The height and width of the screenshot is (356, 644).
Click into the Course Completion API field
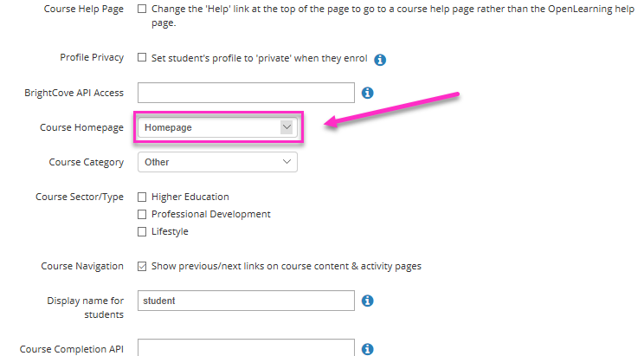click(246, 348)
